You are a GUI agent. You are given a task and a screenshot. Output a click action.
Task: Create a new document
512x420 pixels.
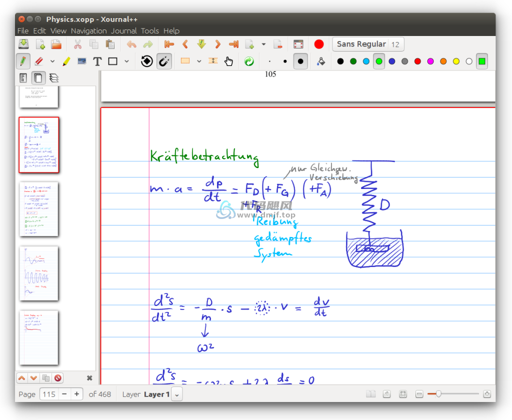tap(40, 44)
